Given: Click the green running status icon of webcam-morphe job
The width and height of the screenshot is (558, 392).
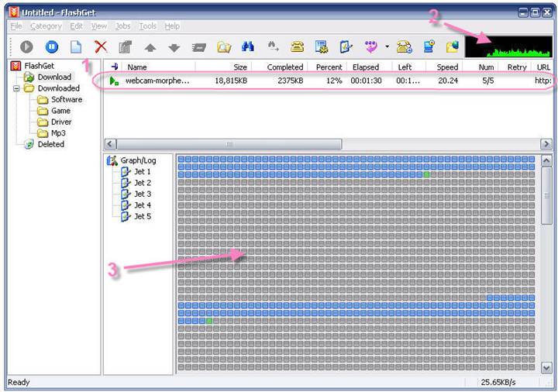Looking at the screenshot, I should tap(114, 81).
